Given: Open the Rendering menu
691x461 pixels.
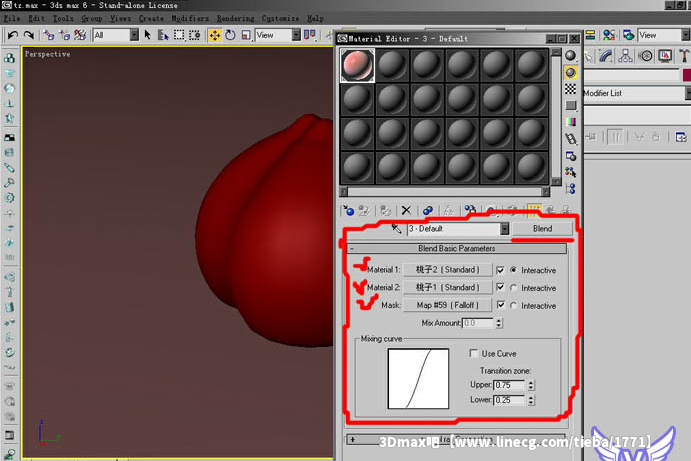Looking at the screenshot, I should (x=235, y=19).
